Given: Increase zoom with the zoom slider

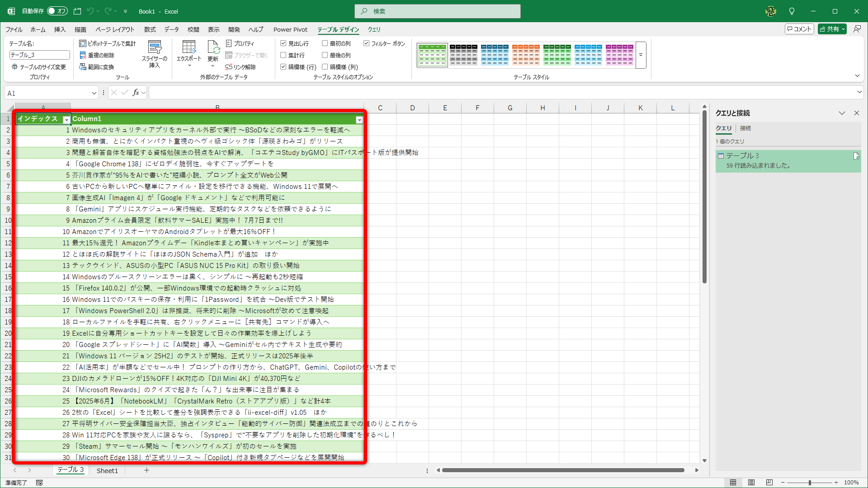Looking at the screenshot, I should click(x=835, y=482).
